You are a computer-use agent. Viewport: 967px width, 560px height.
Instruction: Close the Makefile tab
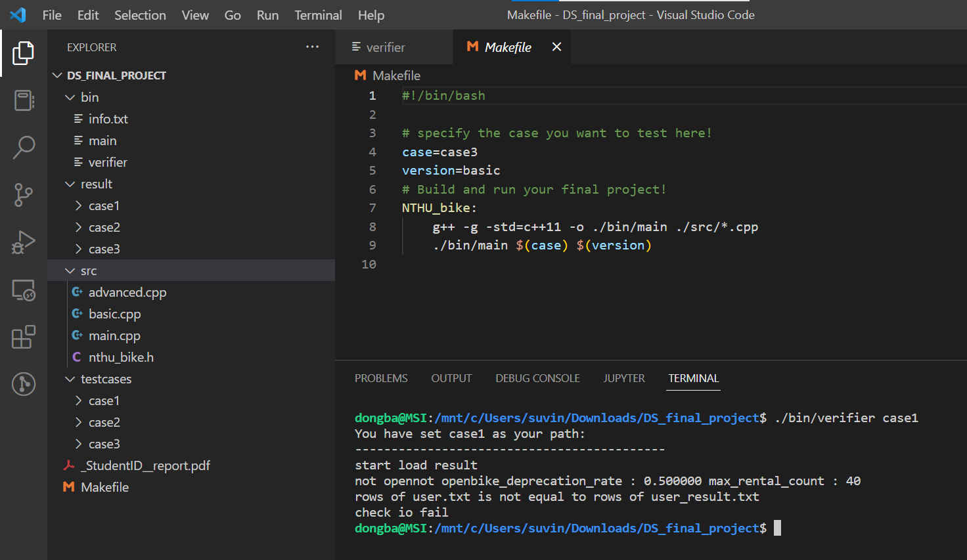click(556, 47)
